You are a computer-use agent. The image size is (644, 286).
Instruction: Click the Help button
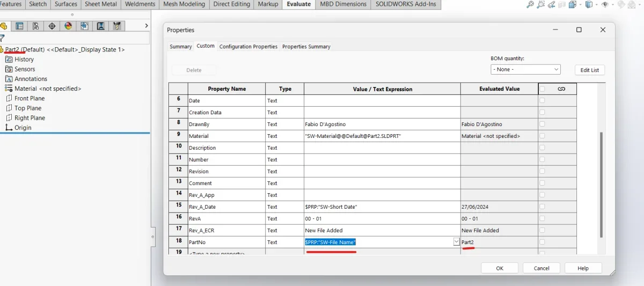(583, 268)
